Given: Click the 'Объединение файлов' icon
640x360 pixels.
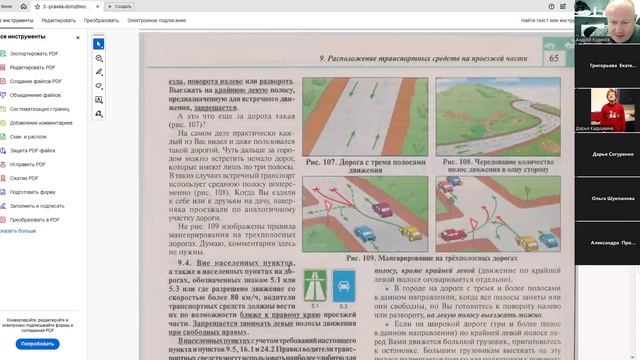Looking at the screenshot, I should coord(3,95).
